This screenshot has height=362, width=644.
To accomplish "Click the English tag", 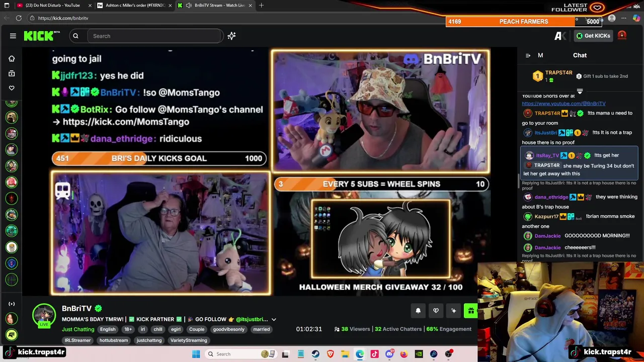I will point(108,329).
